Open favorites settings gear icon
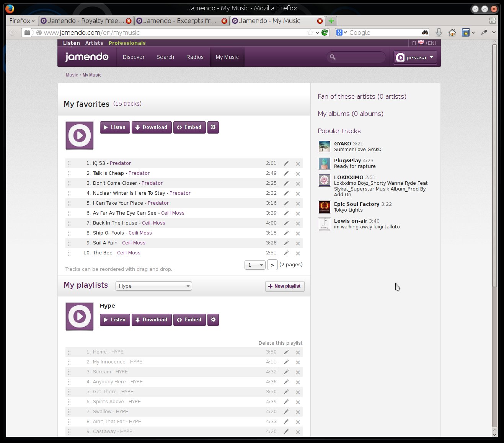The image size is (504, 443). 213,127
